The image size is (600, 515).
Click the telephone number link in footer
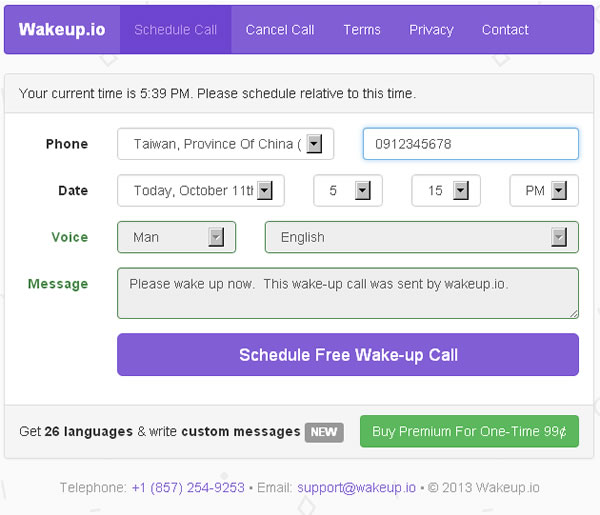click(x=188, y=488)
